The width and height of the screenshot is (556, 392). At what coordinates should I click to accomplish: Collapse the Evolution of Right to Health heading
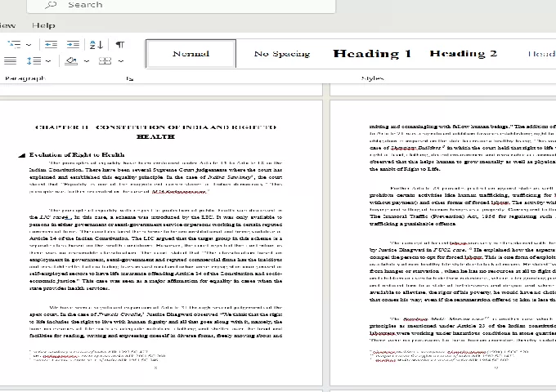[x=21, y=154]
